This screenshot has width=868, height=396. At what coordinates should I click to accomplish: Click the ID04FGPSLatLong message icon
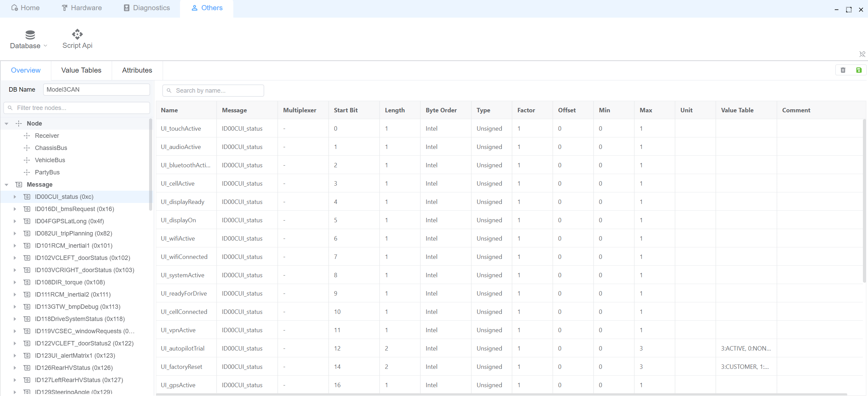coord(27,221)
